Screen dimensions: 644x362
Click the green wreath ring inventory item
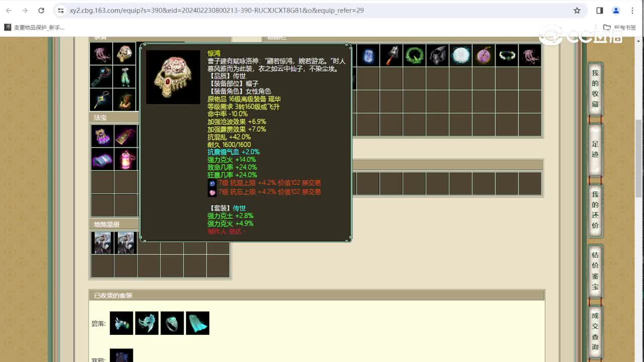(414, 55)
